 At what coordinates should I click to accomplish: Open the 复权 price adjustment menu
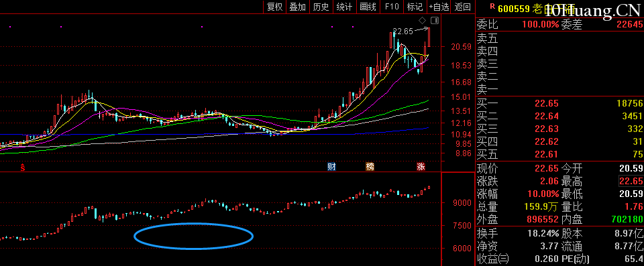[275, 7]
